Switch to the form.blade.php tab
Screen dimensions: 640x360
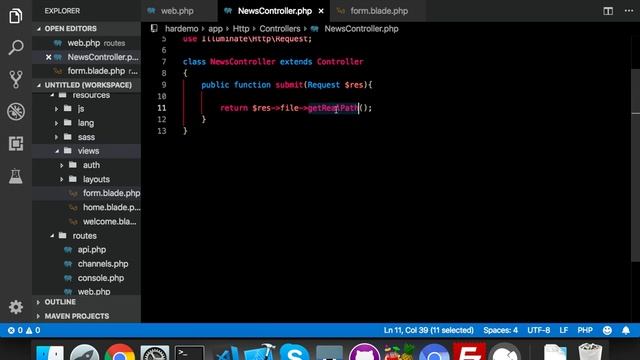pyautogui.click(x=378, y=11)
